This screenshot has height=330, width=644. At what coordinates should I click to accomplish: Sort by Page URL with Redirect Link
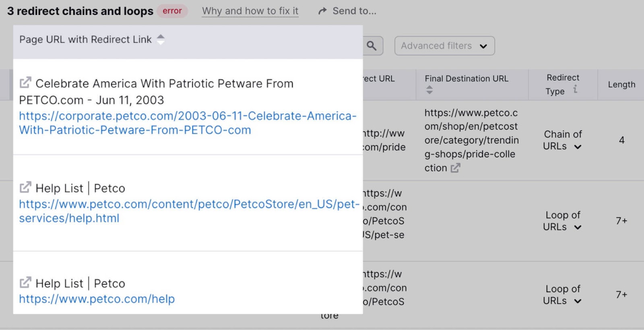161,39
